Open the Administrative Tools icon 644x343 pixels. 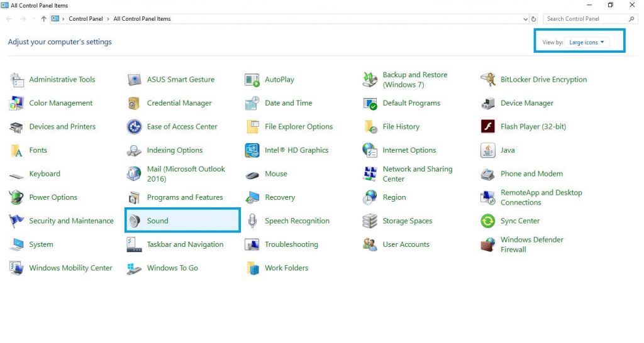(17, 80)
